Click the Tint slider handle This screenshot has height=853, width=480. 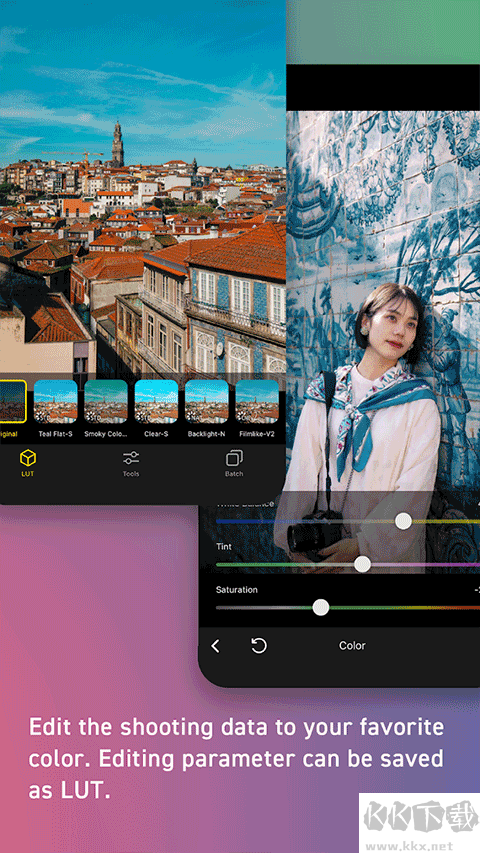[362, 564]
